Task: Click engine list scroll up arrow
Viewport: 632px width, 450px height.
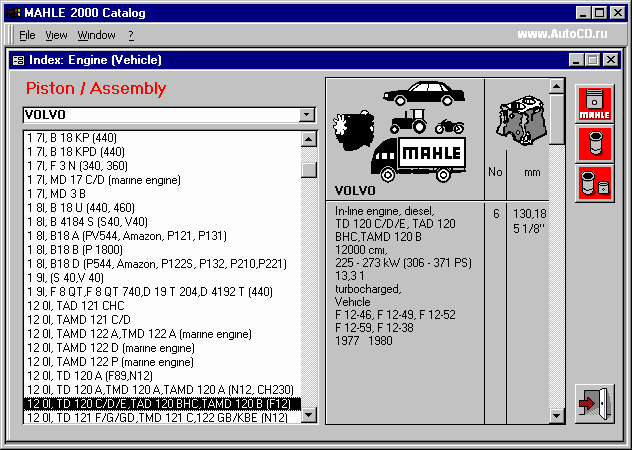Action: 309,139
